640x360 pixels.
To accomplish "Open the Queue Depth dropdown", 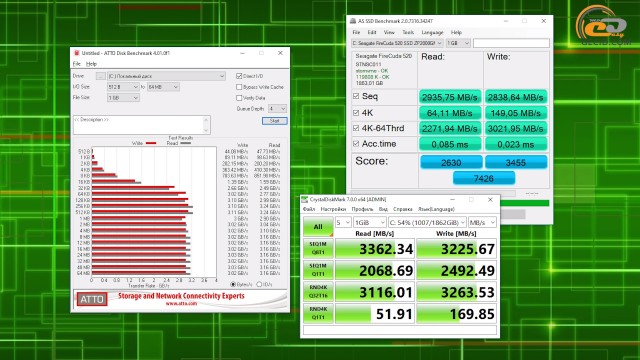I will click(x=277, y=109).
